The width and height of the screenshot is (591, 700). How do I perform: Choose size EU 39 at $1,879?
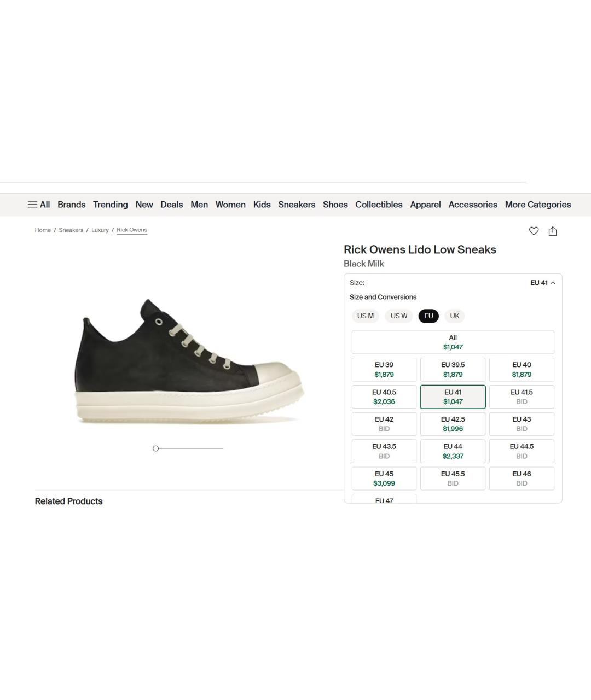[x=384, y=370]
